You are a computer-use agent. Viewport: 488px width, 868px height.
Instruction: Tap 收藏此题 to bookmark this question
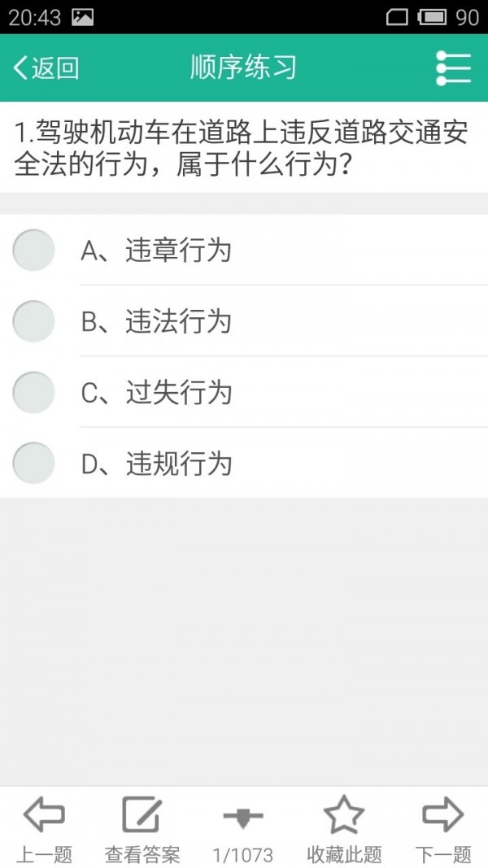pyautogui.click(x=344, y=853)
